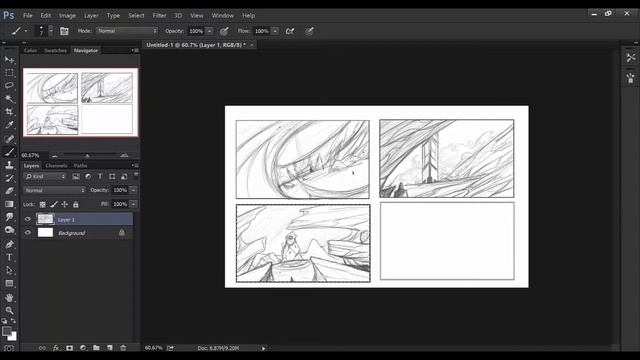Toggle pressure for size button

(309, 31)
